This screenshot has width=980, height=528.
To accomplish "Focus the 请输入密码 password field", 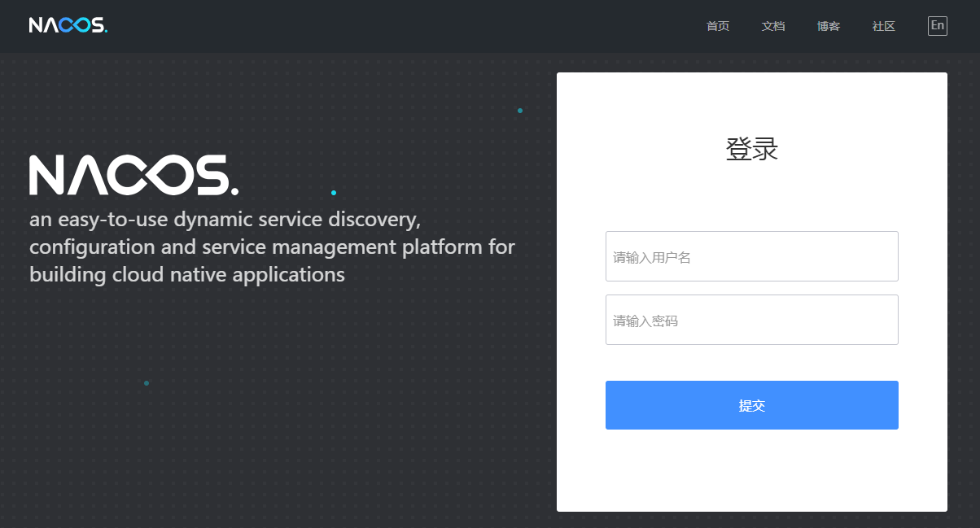I will [752, 320].
